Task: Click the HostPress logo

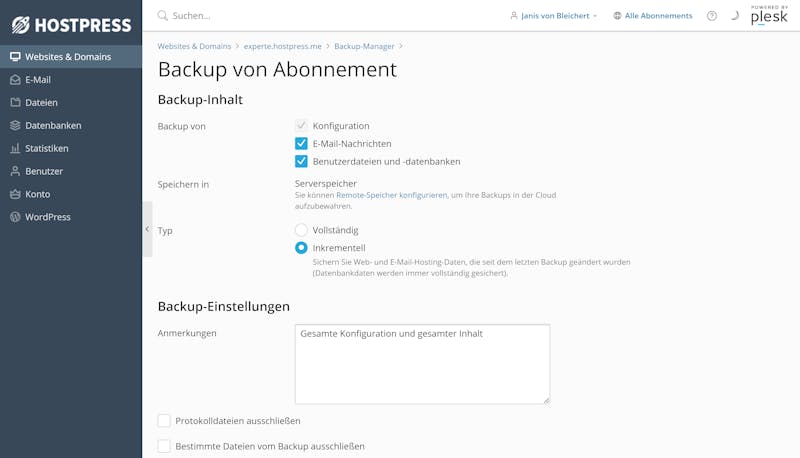Action: tap(71, 24)
